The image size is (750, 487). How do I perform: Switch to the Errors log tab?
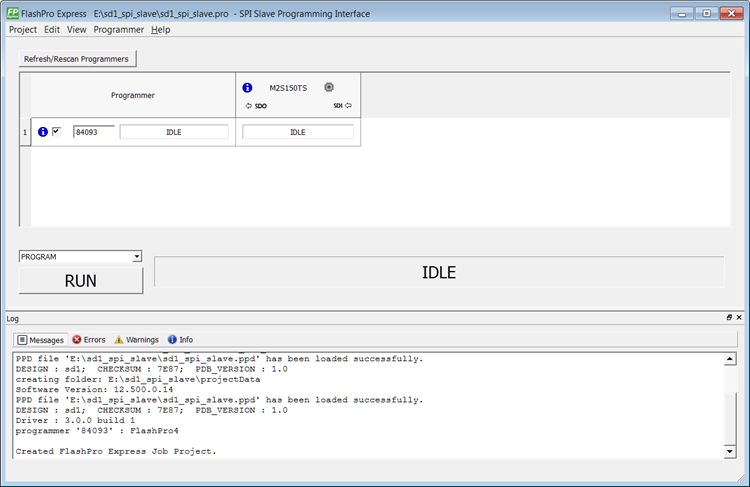tap(89, 340)
